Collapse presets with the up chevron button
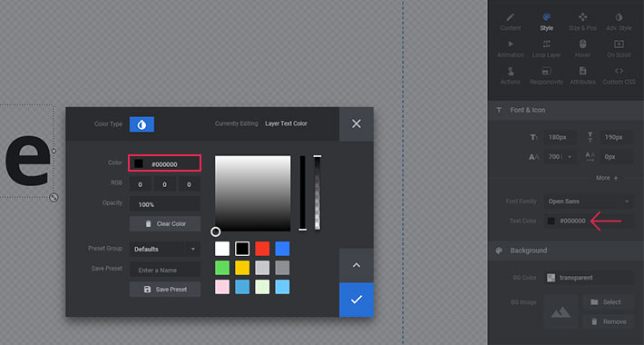Screen dimensions: 644x345 (x=356, y=265)
